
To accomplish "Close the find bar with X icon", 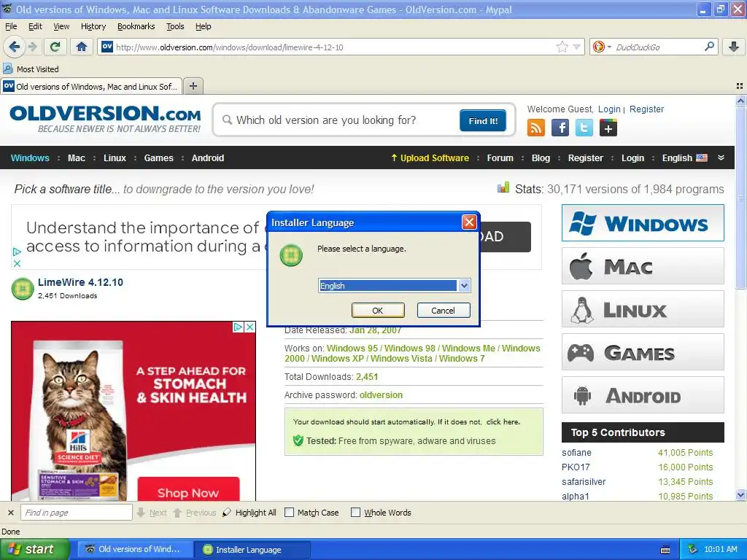I will 11,513.
